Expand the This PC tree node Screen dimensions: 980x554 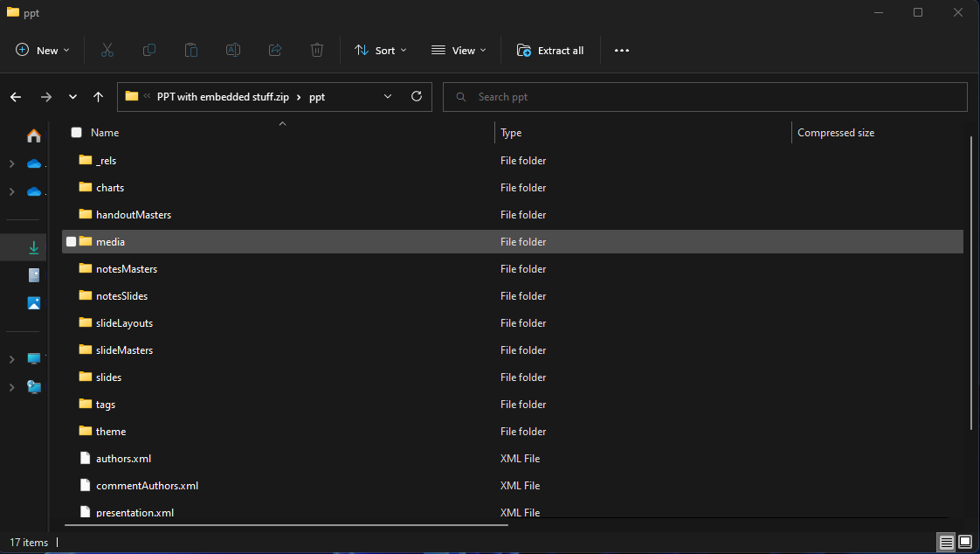pos(12,359)
